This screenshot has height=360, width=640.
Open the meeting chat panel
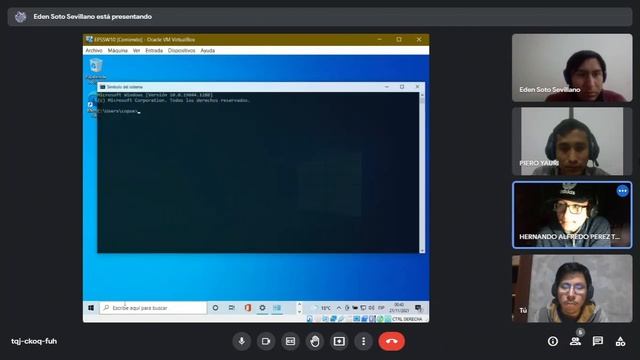(598, 341)
